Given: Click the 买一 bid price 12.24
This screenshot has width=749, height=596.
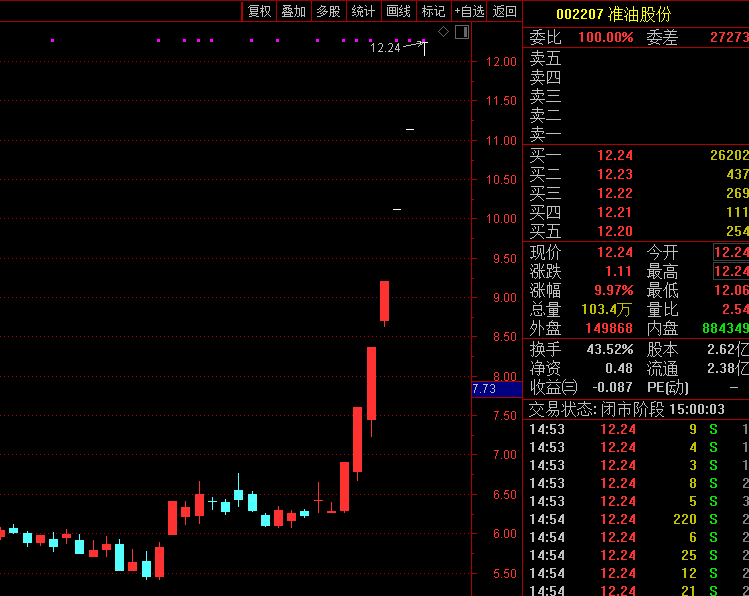Looking at the screenshot, I should [615, 155].
